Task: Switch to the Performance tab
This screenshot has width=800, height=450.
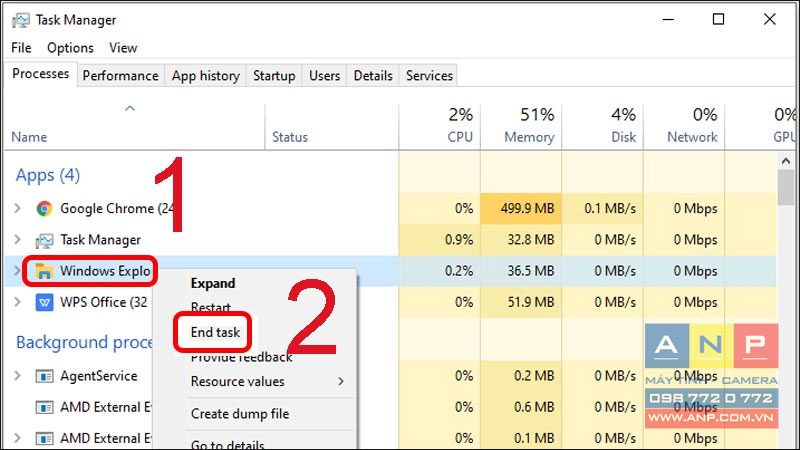Action: coord(120,76)
